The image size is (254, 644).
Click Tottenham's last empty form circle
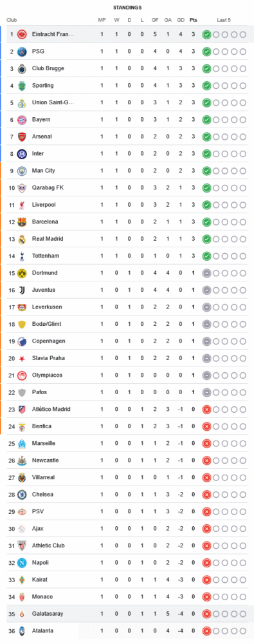pyautogui.click(x=243, y=256)
